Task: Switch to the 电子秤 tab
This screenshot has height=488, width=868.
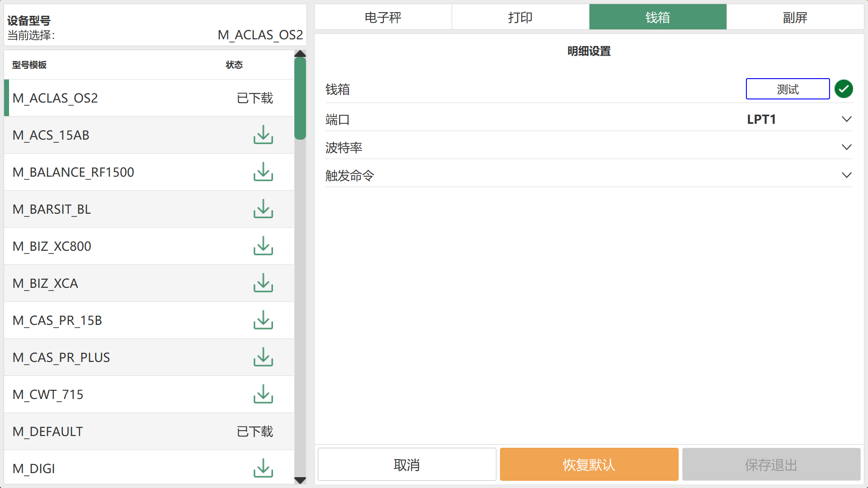Action: pyautogui.click(x=383, y=17)
